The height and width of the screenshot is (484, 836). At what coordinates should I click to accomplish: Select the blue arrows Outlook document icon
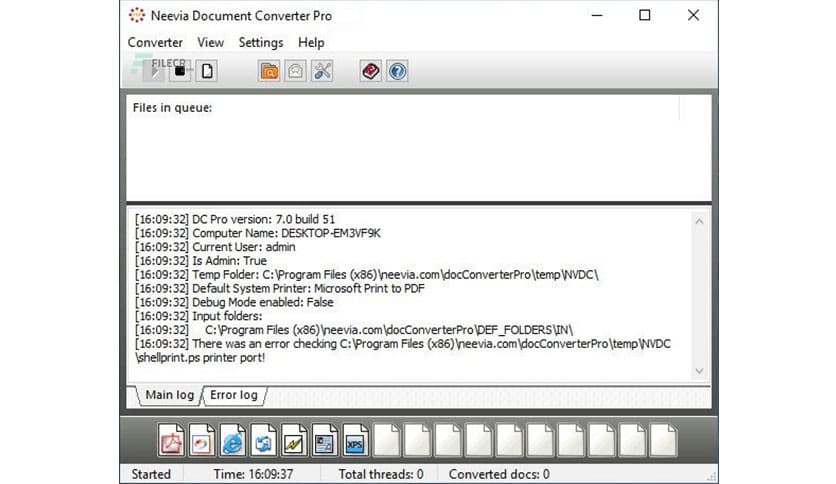(x=263, y=440)
